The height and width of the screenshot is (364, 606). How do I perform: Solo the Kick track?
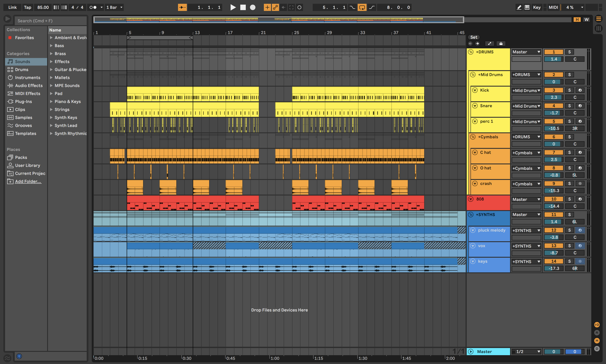pos(569,90)
